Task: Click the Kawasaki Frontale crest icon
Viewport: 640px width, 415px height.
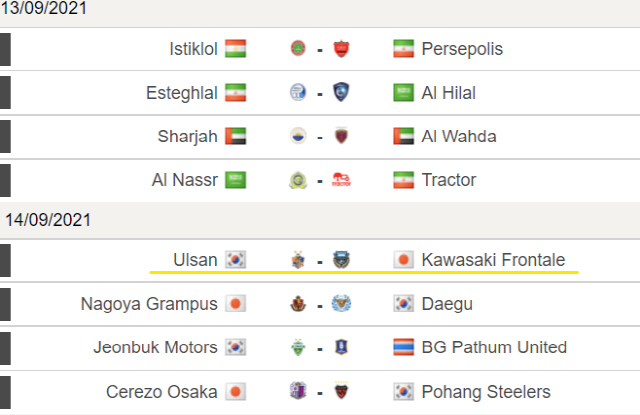Action: point(341,260)
